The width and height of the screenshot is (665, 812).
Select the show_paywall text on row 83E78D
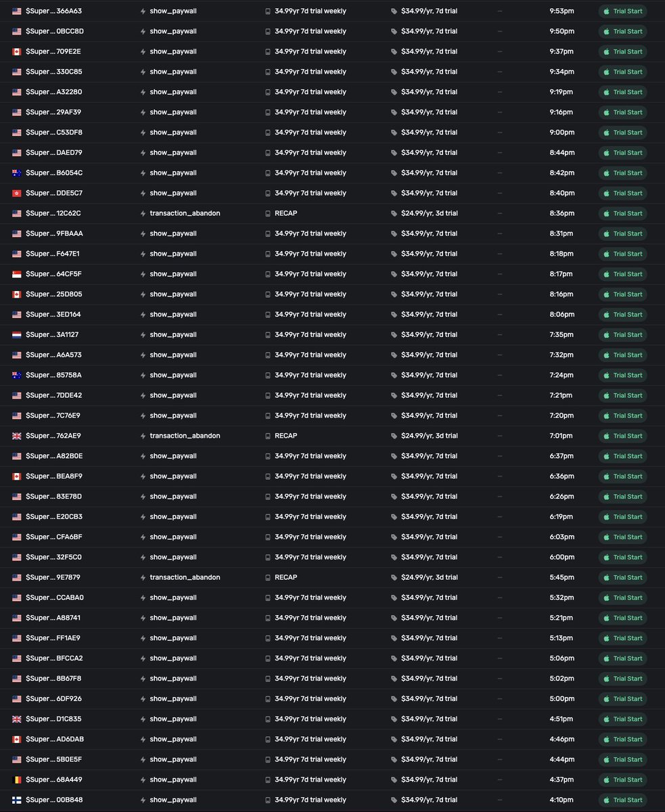tap(173, 497)
